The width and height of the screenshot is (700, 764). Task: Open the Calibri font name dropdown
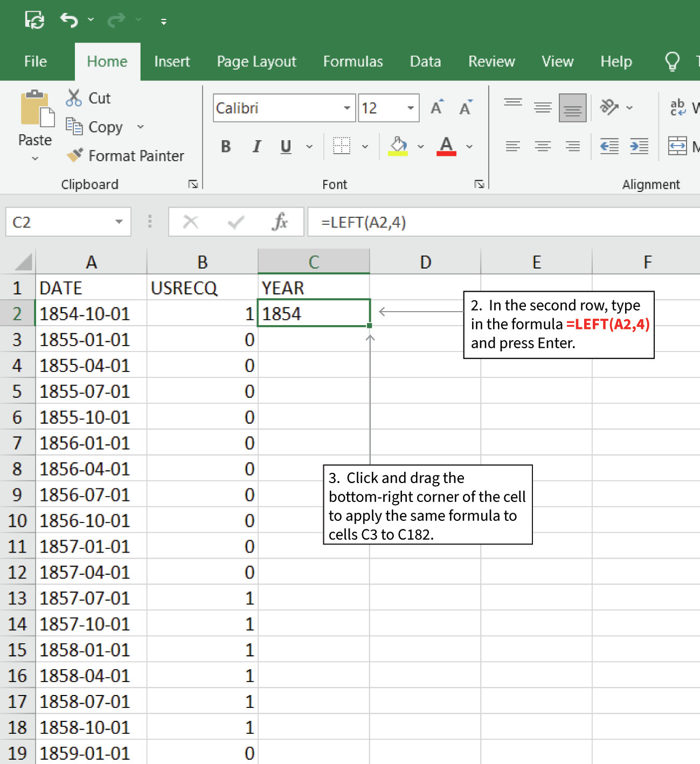347,108
